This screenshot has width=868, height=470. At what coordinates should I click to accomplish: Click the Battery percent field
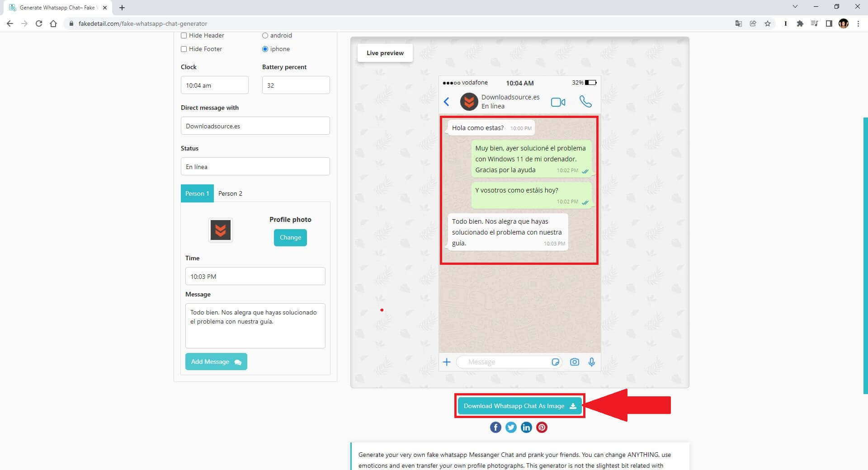point(296,85)
